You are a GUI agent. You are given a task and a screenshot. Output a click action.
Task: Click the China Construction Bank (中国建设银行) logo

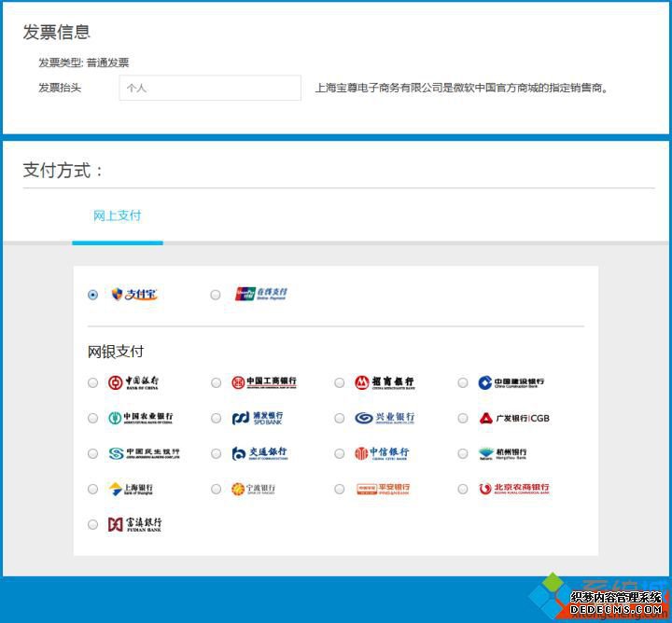pyautogui.click(x=511, y=382)
